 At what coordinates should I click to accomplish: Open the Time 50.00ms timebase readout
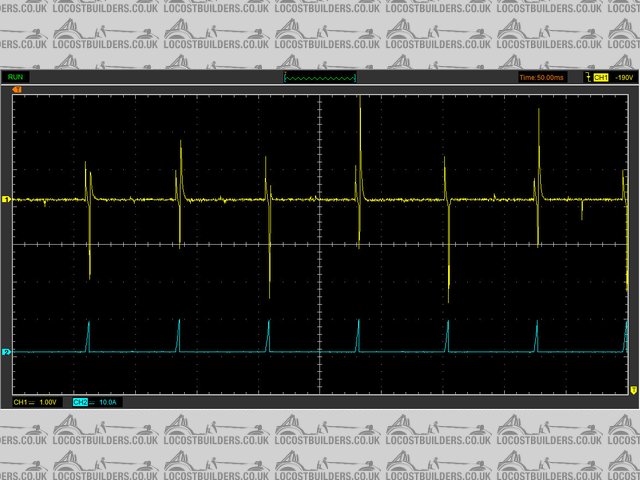pos(540,77)
